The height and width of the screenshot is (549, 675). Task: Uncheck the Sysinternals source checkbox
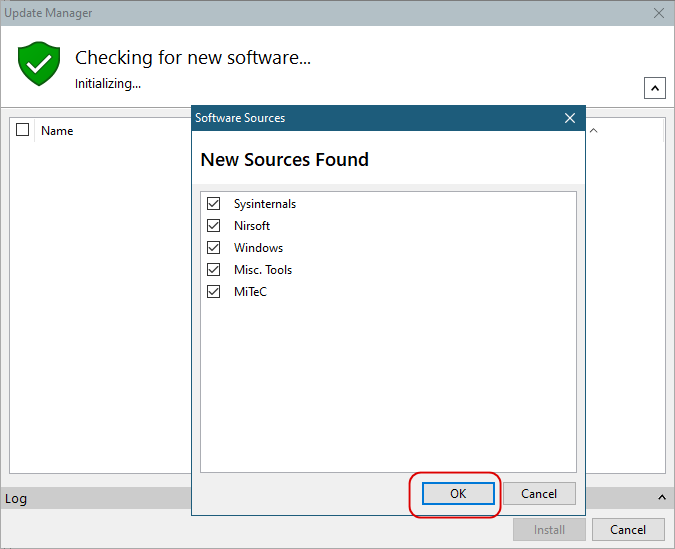[214, 203]
